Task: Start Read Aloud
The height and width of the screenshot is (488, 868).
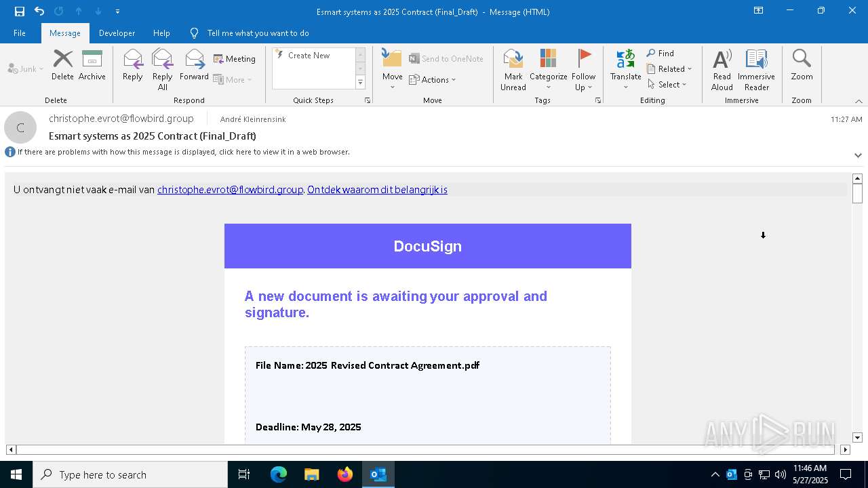Action: tap(722, 70)
